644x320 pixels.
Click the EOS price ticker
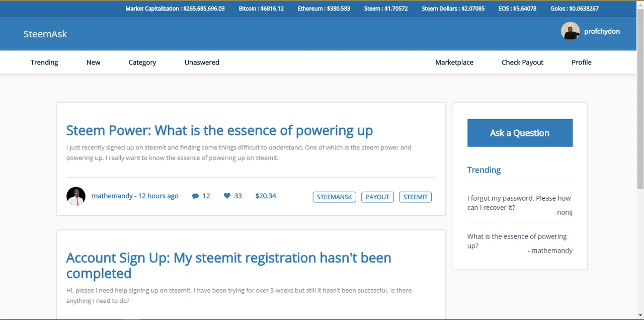(x=518, y=9)
